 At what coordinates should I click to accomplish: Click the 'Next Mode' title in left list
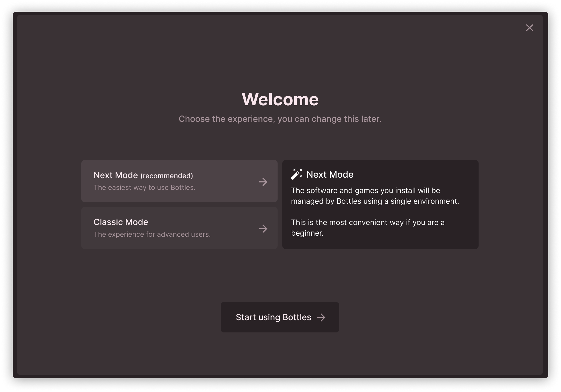click(116, 175)
